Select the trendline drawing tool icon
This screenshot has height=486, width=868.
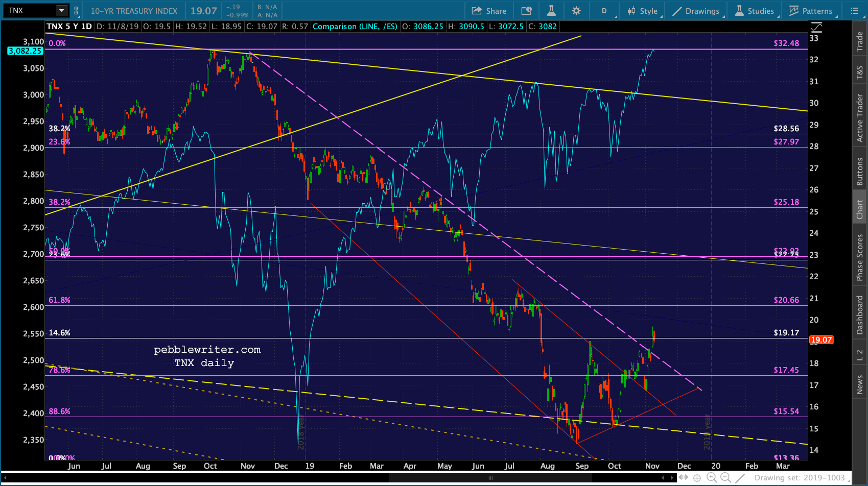pos(740,478)
